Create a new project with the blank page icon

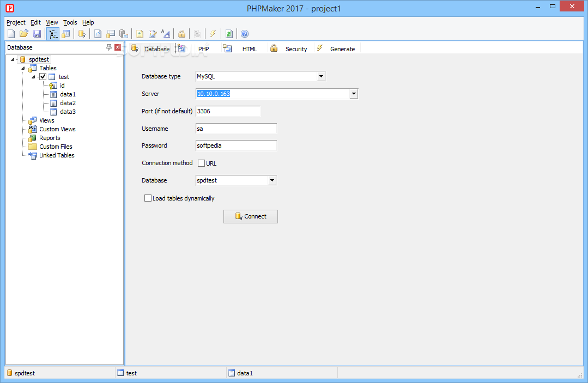[11, 34]
